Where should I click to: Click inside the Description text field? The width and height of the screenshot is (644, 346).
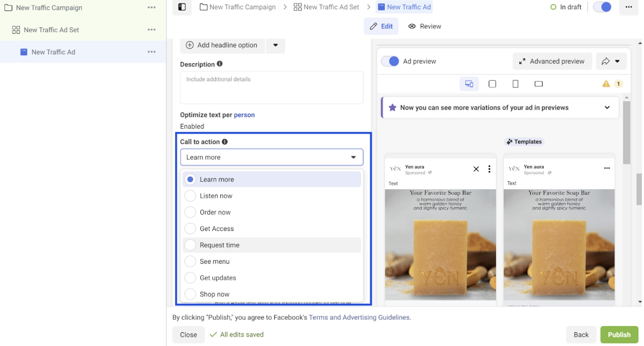click(x=271, y=87)
